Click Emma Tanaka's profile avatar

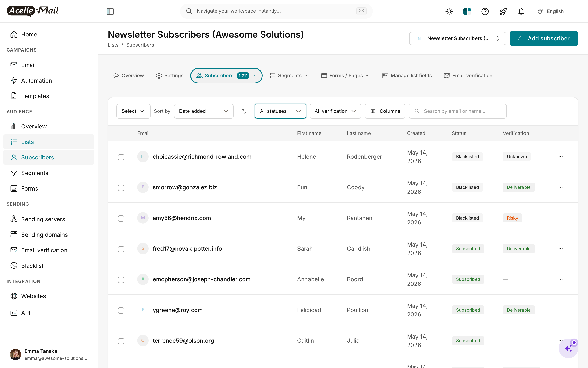click(x=15, y=354)
